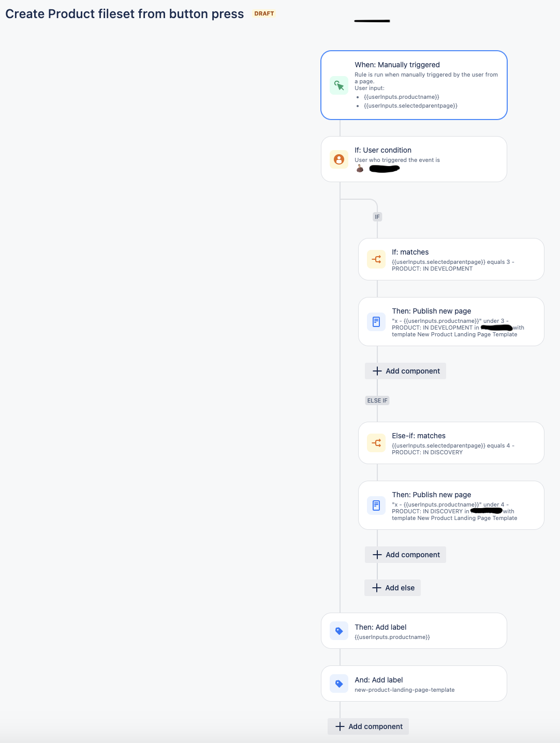Image resolution: width=560 pixels, height=743 pixels.
Task: Click the Add else button
Action: [392, 588]
